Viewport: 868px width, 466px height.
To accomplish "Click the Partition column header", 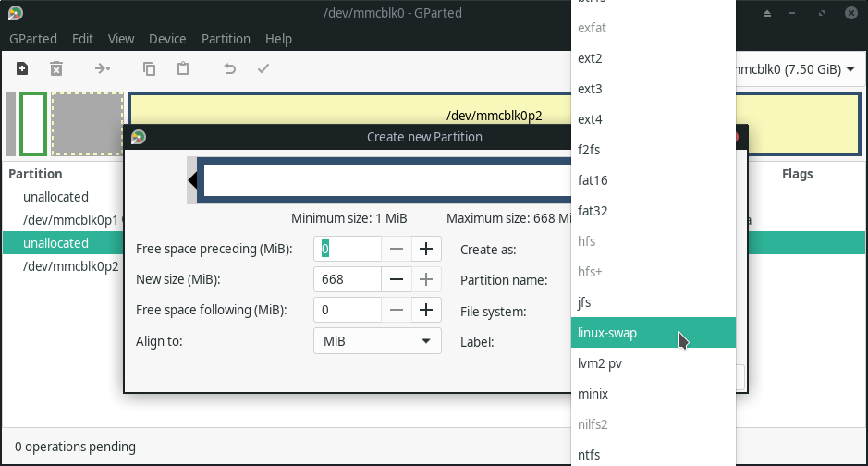I will (35, 174).
